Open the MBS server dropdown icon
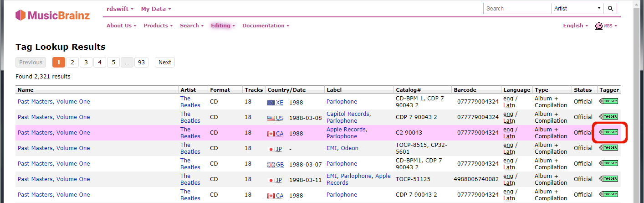The image size is (644, 203). (606, 26)
